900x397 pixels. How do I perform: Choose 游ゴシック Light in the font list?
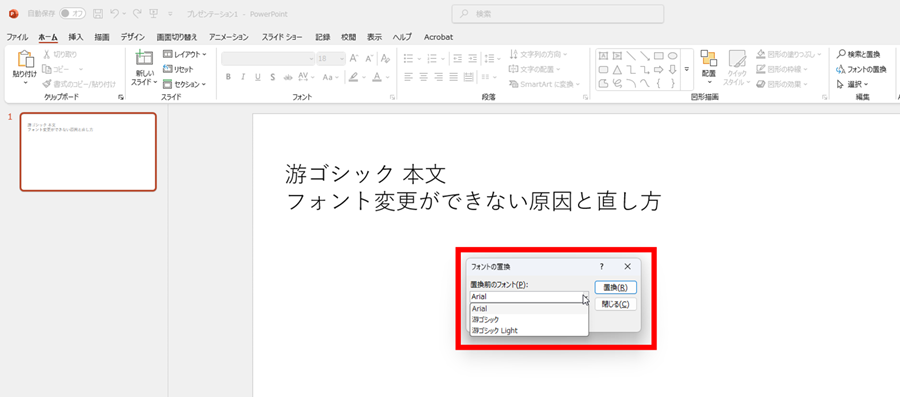pos(529,330)
